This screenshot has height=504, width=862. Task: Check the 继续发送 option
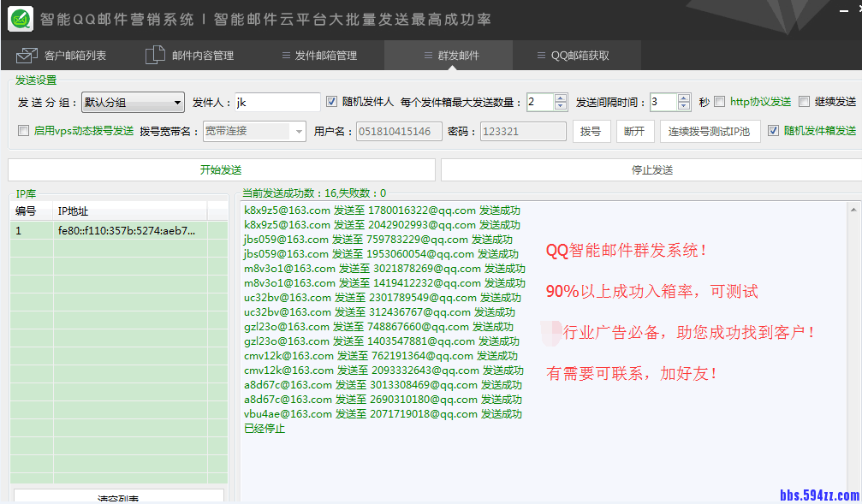coord(804,102)
